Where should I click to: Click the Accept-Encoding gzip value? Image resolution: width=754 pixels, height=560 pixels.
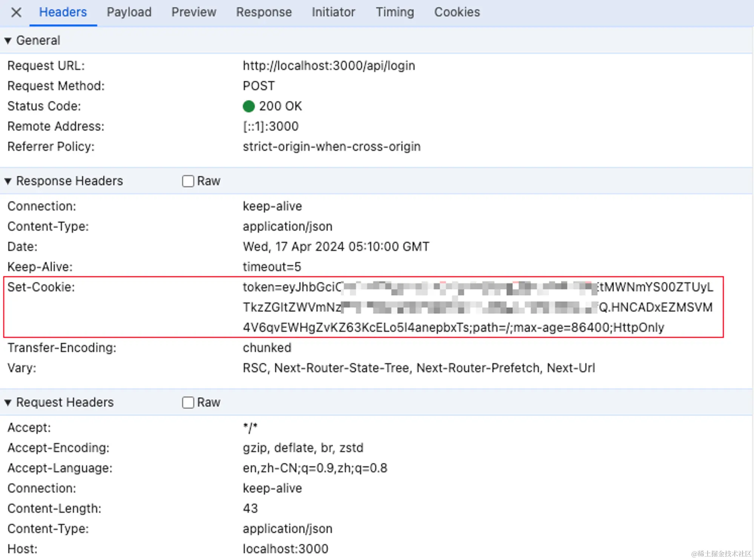pos(303,448)
